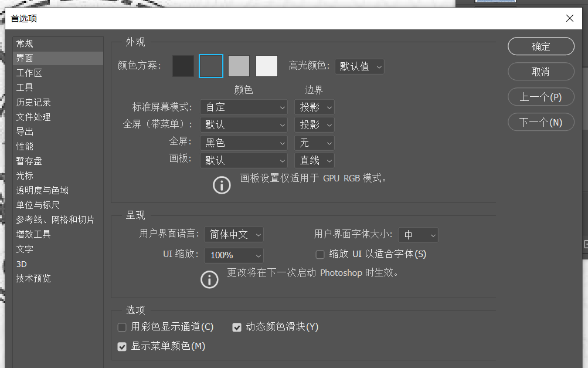Click the 下一个(N) button
Image resolution: width=588 pixels, height=368 pixels.
tap(540, 122)
